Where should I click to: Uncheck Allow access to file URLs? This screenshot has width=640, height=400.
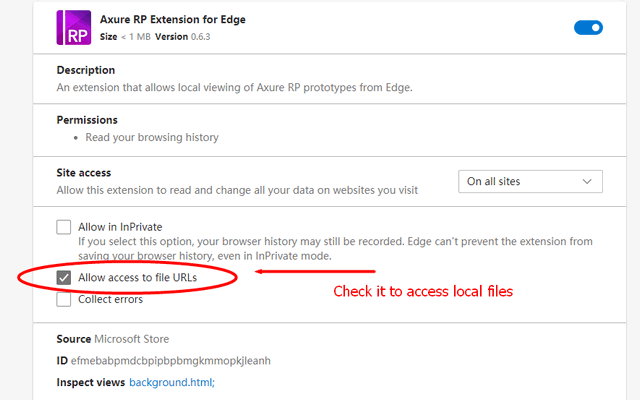[x=65, y=278]
